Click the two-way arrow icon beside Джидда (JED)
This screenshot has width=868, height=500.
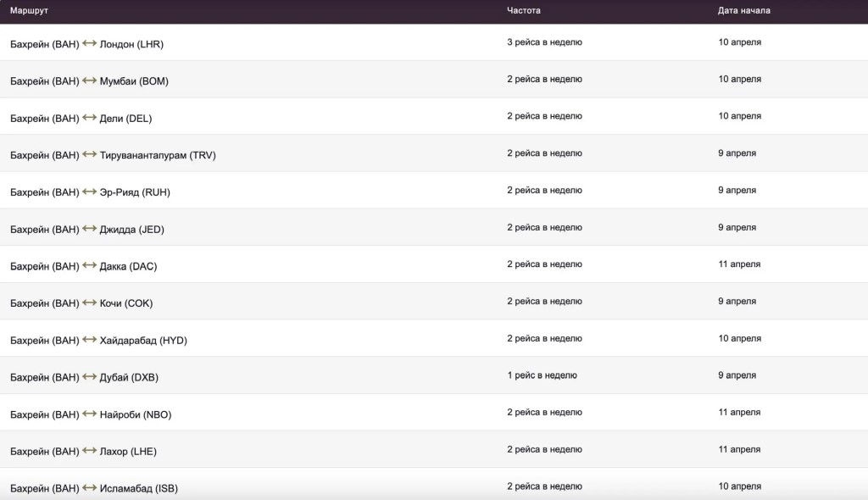[x=89, y=229]
